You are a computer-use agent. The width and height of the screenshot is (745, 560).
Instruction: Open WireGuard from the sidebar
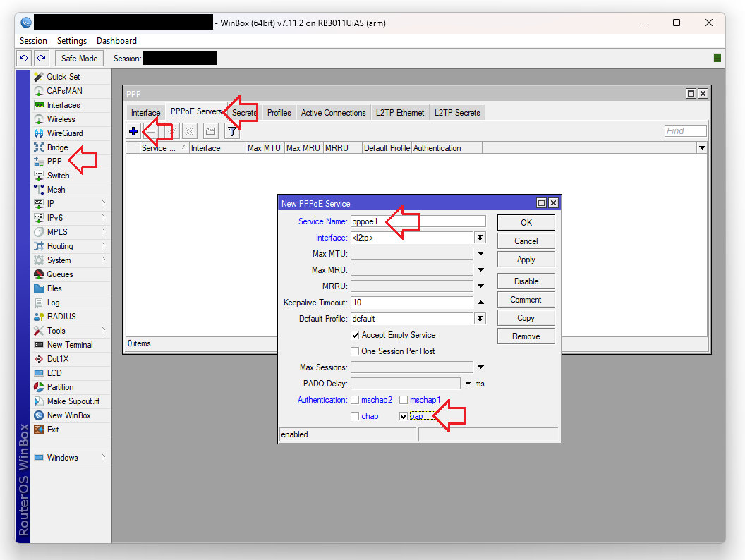(64, 133)
